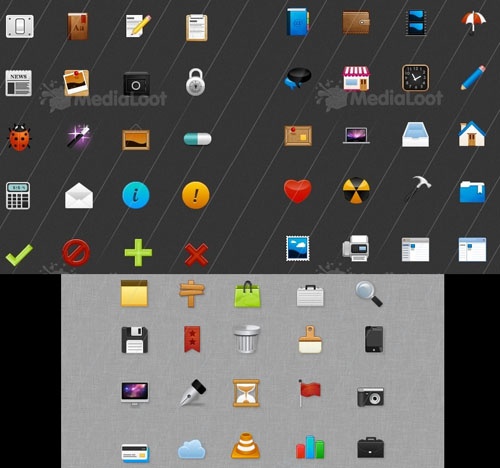Click the hammer icon
Viewport: 500px width, 468px height.
pyautogui.click(x=417, y=189)
